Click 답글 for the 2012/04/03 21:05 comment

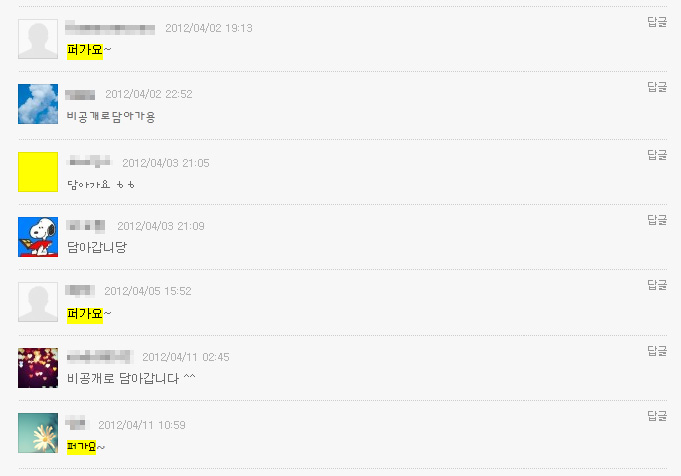coord(657,155)
